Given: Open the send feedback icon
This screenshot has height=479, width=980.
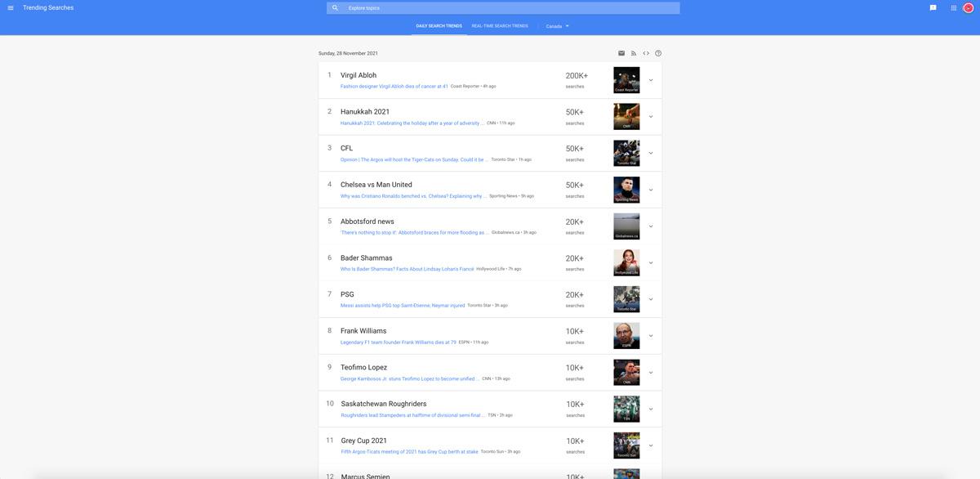Looking at the screenshot, I should click(x=933, y=8).
